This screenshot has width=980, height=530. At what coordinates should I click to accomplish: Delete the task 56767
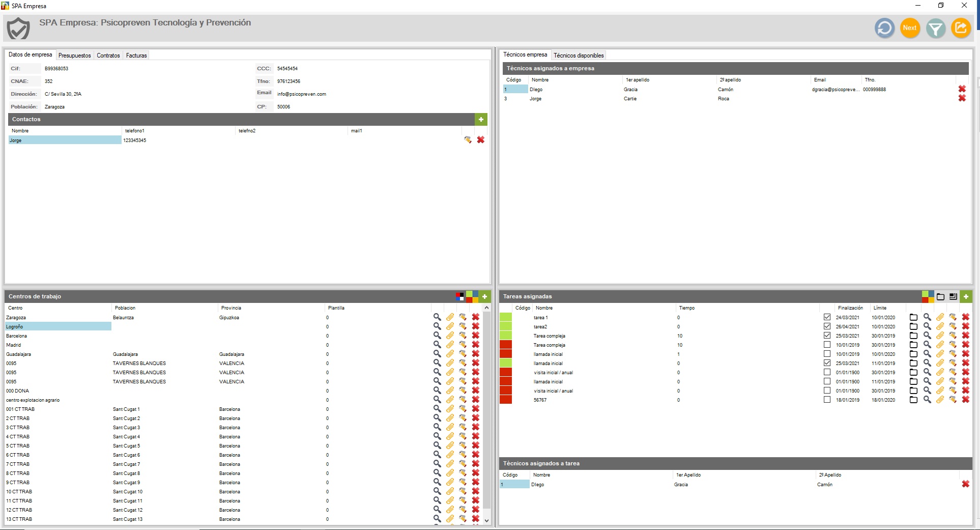(965, 400)
